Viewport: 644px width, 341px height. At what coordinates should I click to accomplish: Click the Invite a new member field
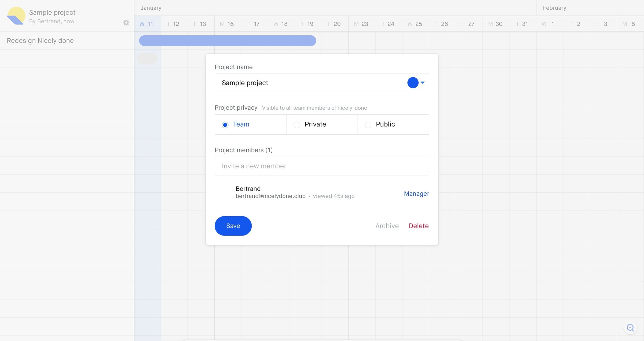(x=322, y=166)
